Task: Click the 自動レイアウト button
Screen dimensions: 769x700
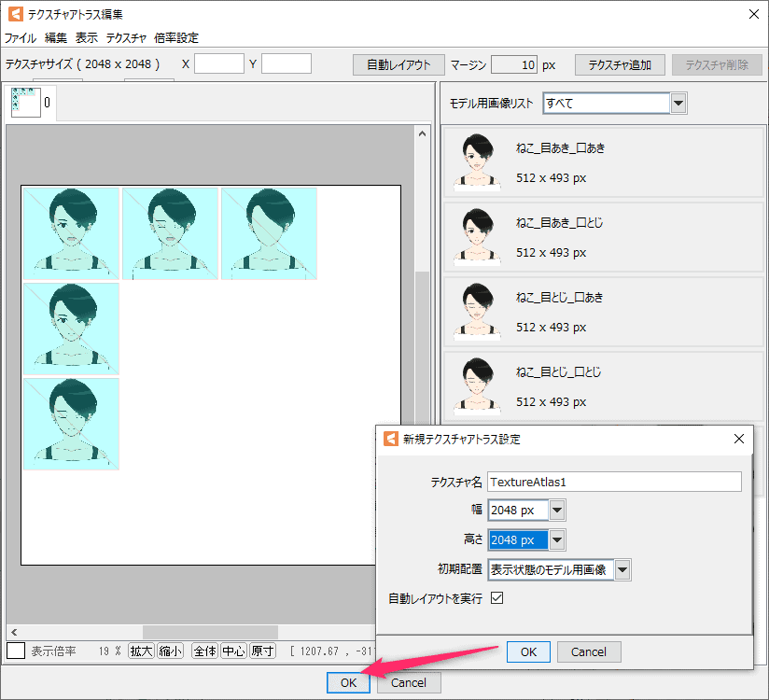Action: tap(398, 64)
